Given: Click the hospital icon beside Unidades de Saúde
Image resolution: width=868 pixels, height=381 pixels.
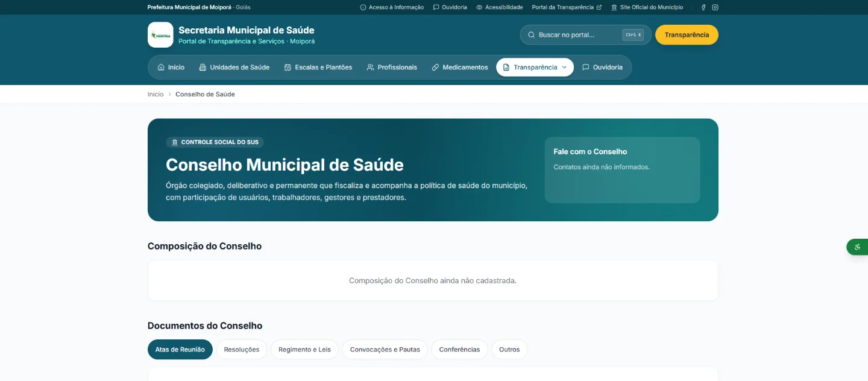Looking at the screenshot, I should pyautogui.click(x=203, y=68).
